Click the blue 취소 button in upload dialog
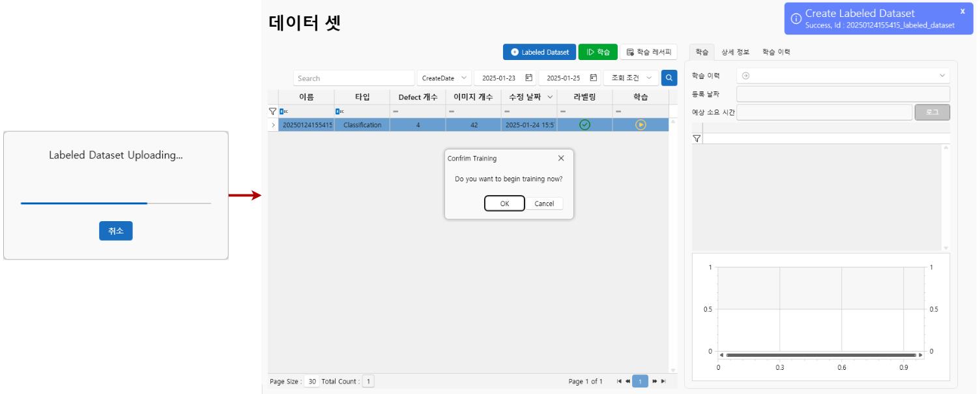Viewport: 980px width, 394px height. (x=115, y=231)
